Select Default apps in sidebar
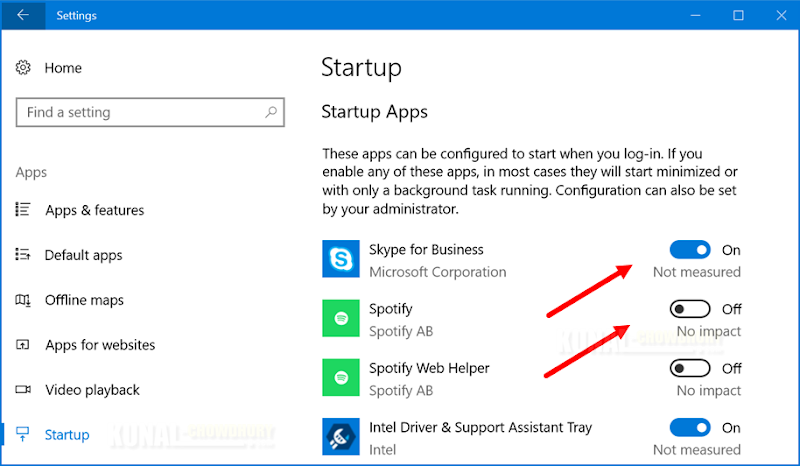Screen dimensions: 800x466 click(x=84, y=255)
